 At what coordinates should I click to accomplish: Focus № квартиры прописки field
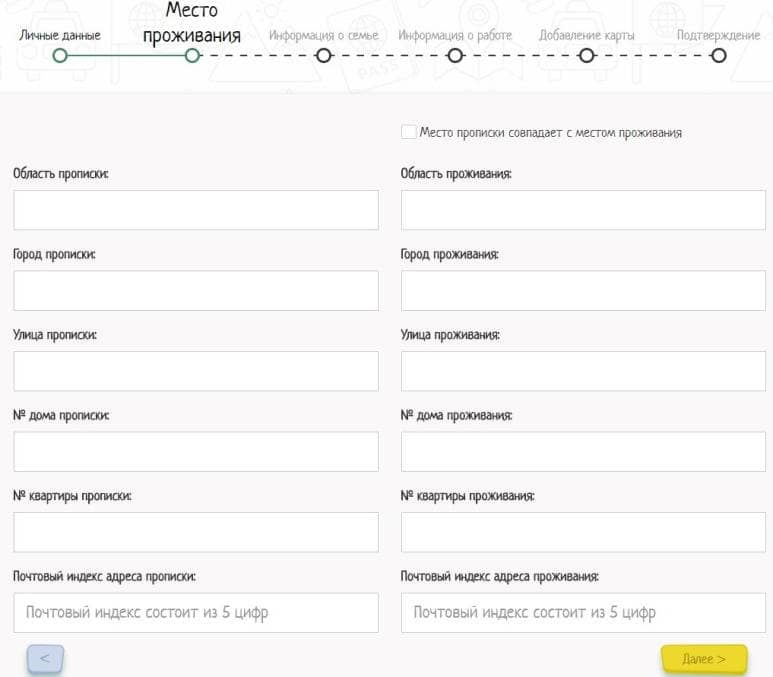pos(196,532)
